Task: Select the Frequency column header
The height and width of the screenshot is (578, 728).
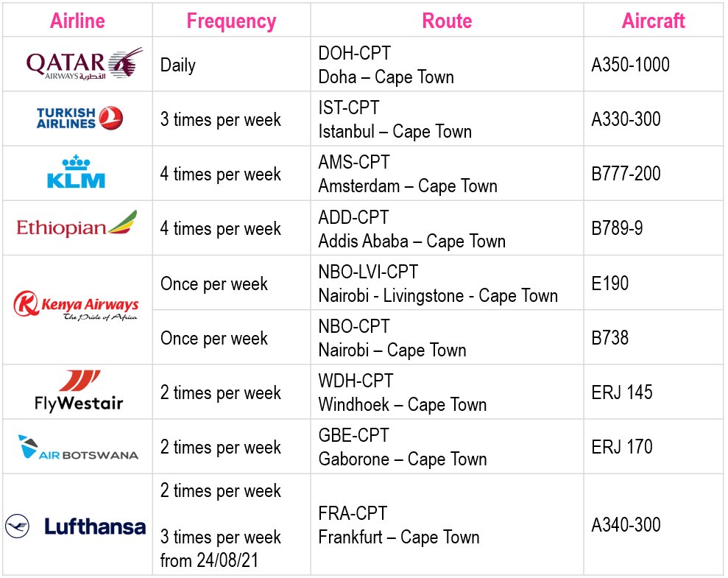Action: click(x=231, y=21)
